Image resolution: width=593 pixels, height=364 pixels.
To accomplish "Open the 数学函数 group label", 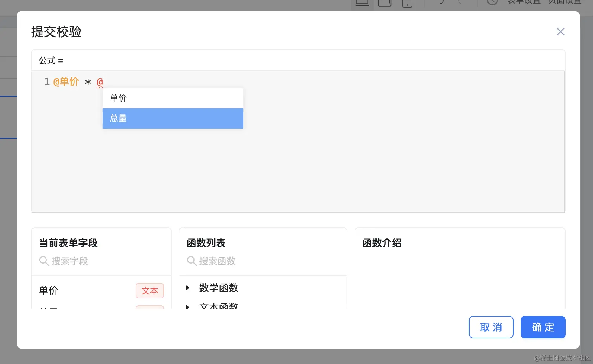I will point(219,288).
